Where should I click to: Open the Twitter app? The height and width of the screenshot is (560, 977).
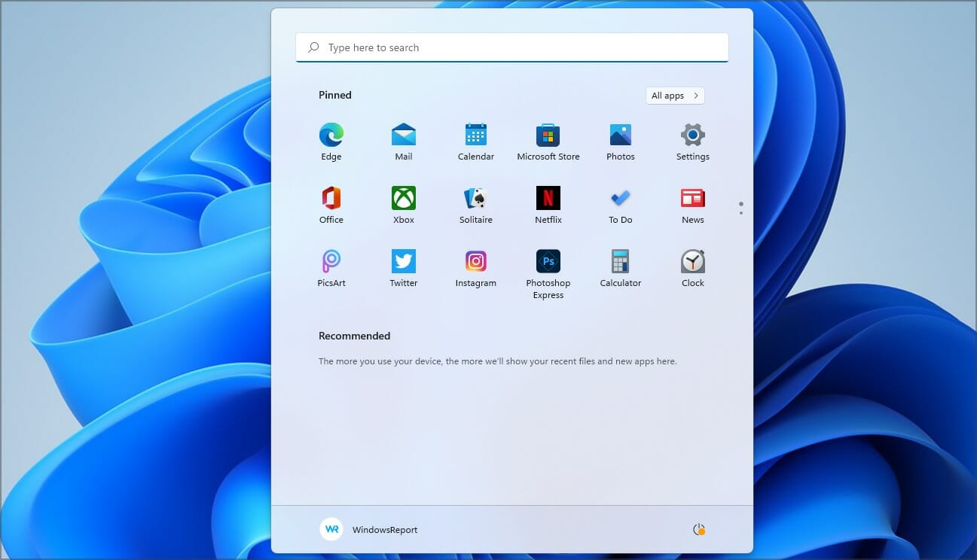(404, 269)
